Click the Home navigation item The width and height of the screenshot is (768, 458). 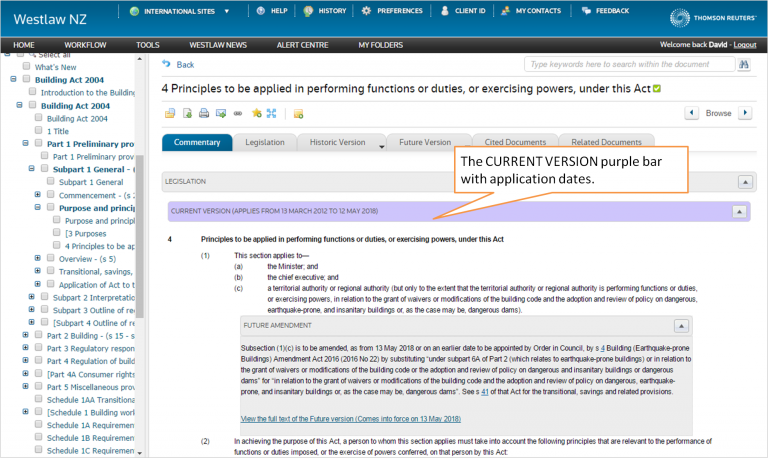24,45
